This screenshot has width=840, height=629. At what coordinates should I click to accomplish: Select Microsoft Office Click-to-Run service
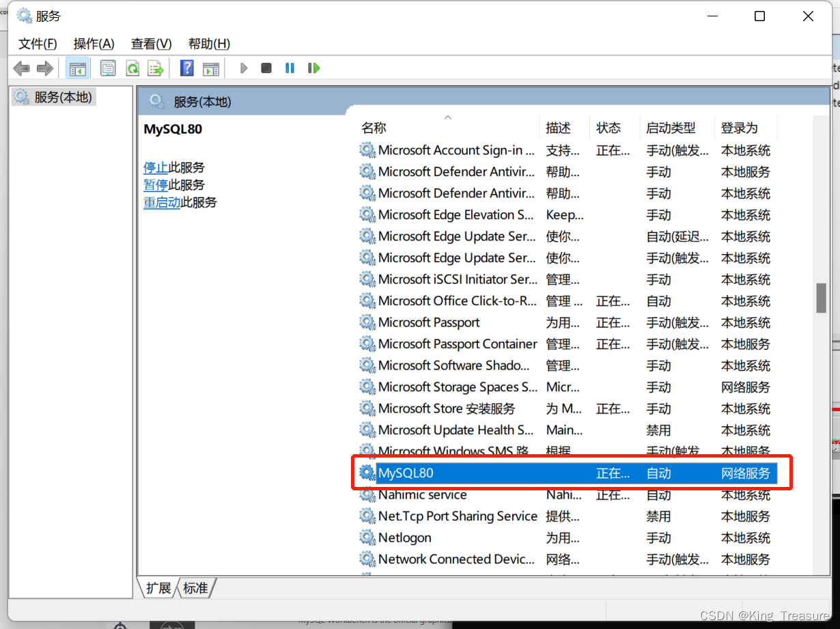click(568, 300)
